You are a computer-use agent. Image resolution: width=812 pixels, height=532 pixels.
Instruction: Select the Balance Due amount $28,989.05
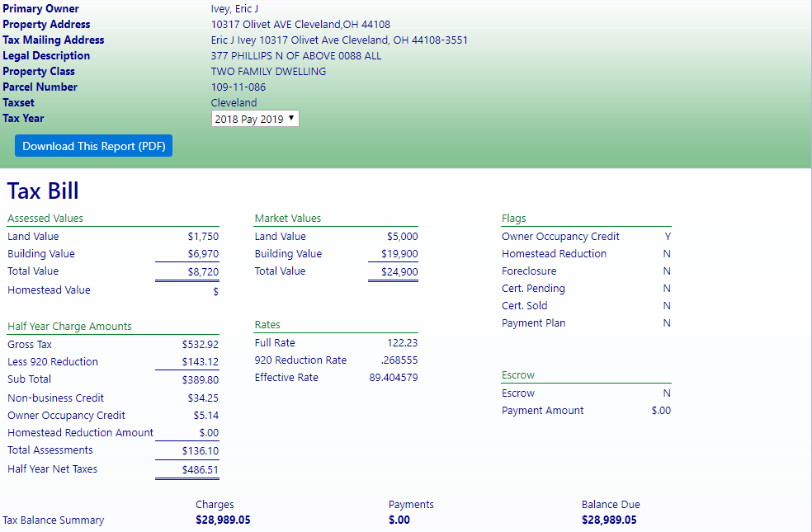[x=608, y=520]
